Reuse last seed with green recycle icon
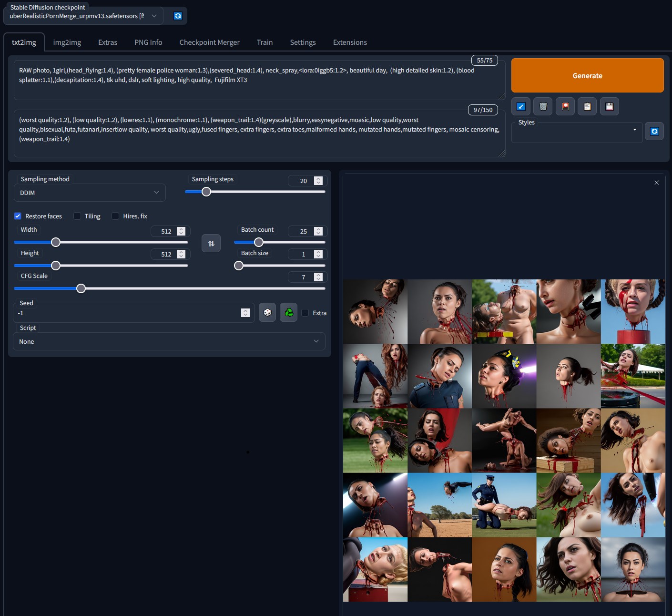Image resolution: width=672 pixels, height=616 pixels. pyautogui.click(x=289, y=312)
